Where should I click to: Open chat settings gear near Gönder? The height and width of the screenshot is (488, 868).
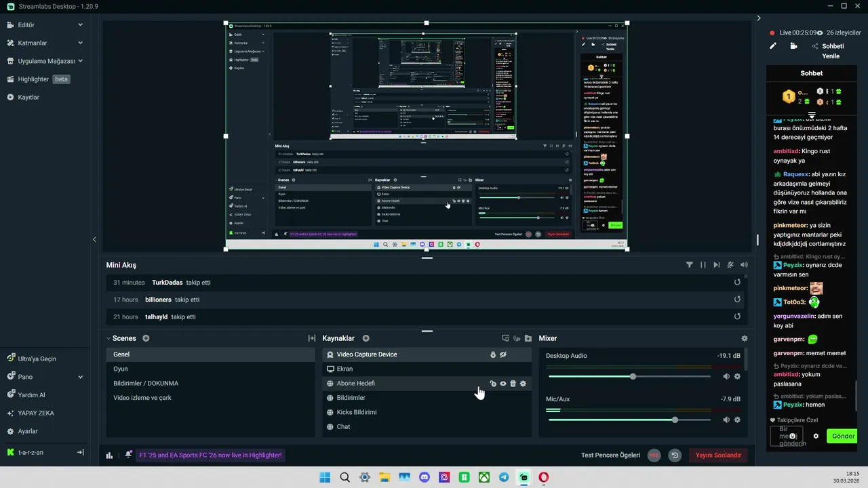816,436
